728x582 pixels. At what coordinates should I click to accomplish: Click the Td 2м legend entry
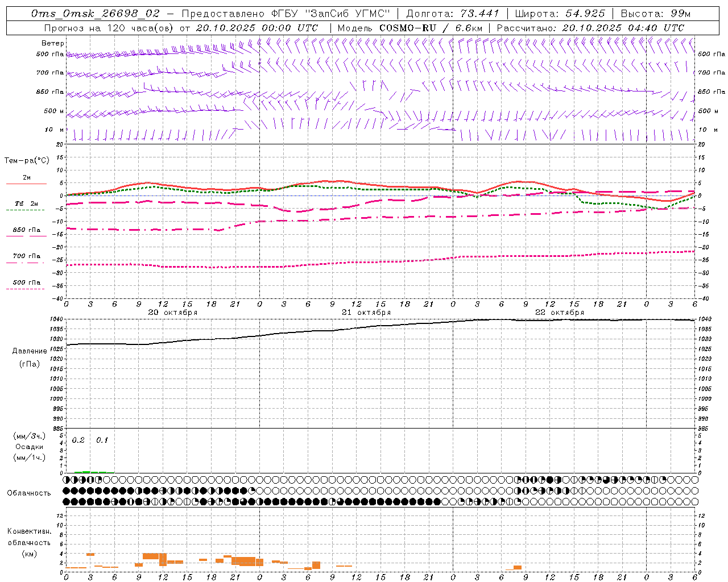pyautogui.click(x=26, y=203)
